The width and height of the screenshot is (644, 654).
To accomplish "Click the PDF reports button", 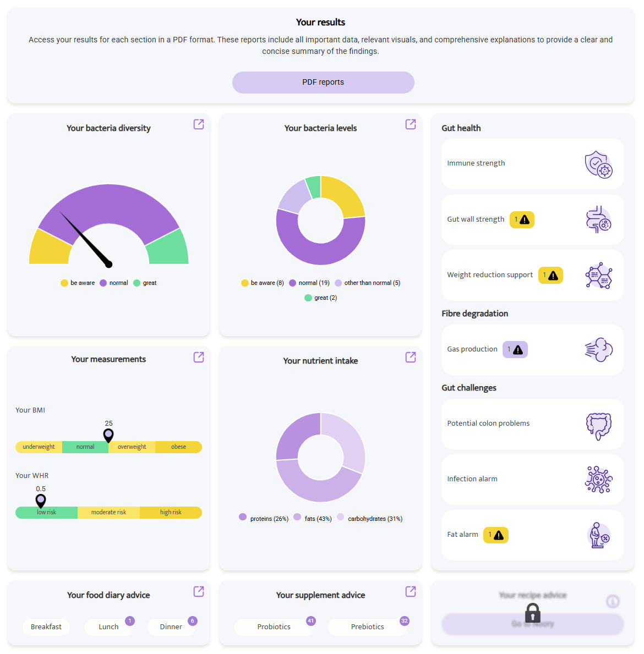I will 323,82.
